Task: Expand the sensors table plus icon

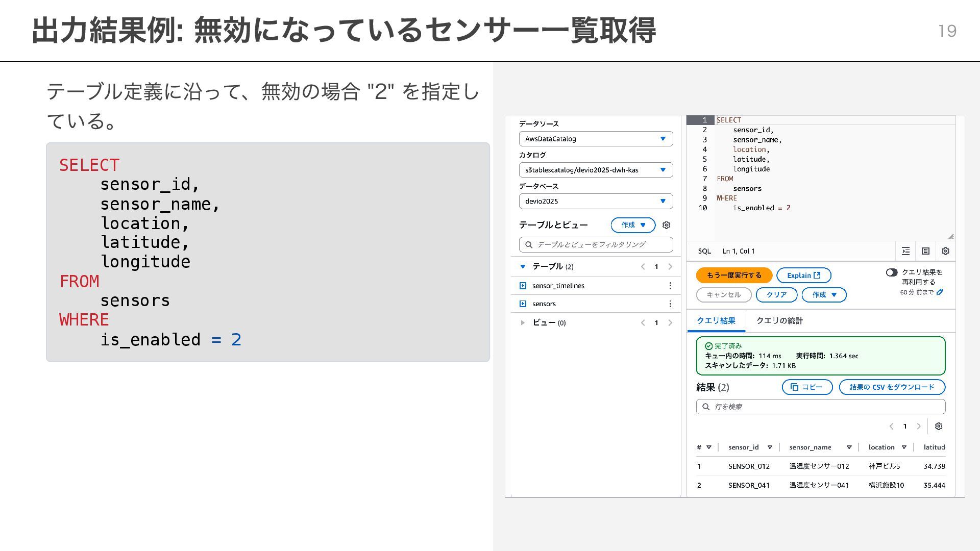Action: 523,304
